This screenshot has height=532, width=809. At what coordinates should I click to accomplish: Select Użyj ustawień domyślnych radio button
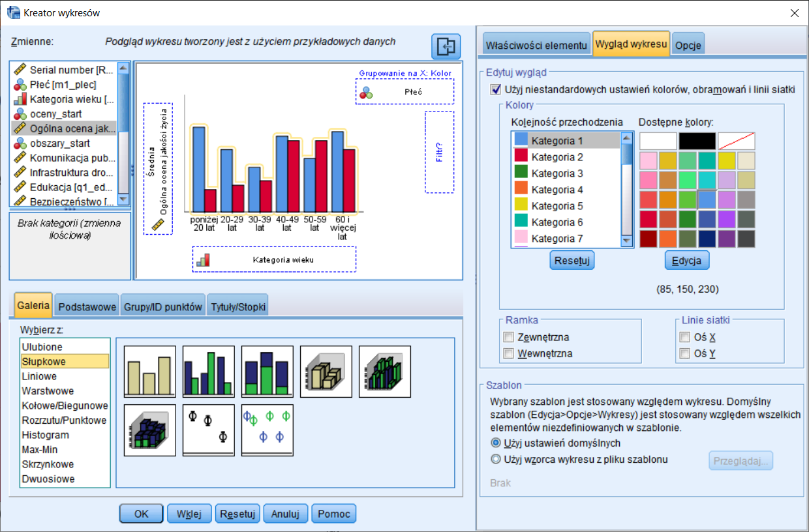(495, 443)
